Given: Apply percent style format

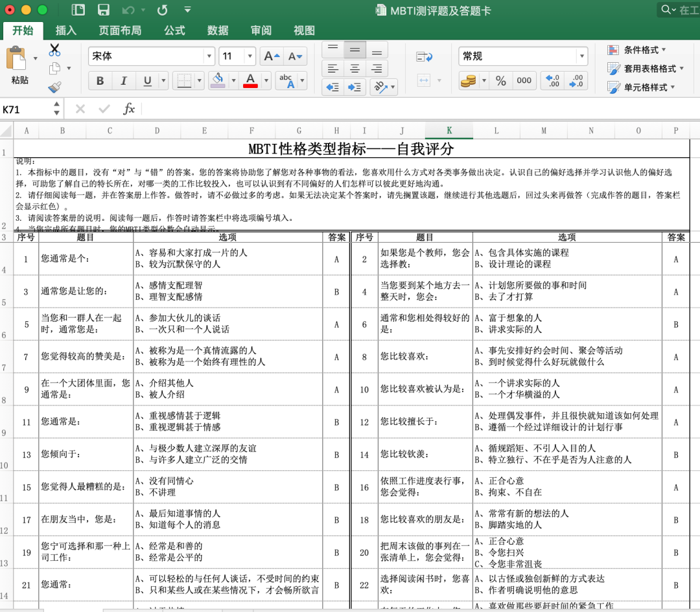Looking at the screenshot, I should pos(501,81).
